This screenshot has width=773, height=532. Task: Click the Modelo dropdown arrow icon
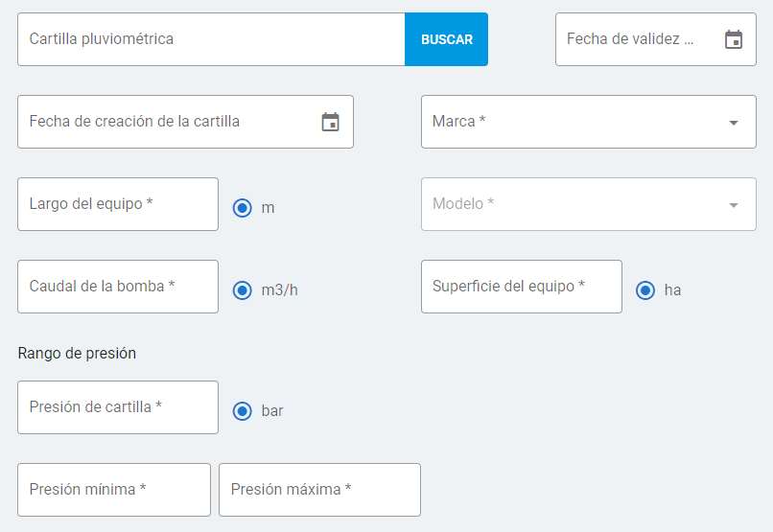pos(734,205)
